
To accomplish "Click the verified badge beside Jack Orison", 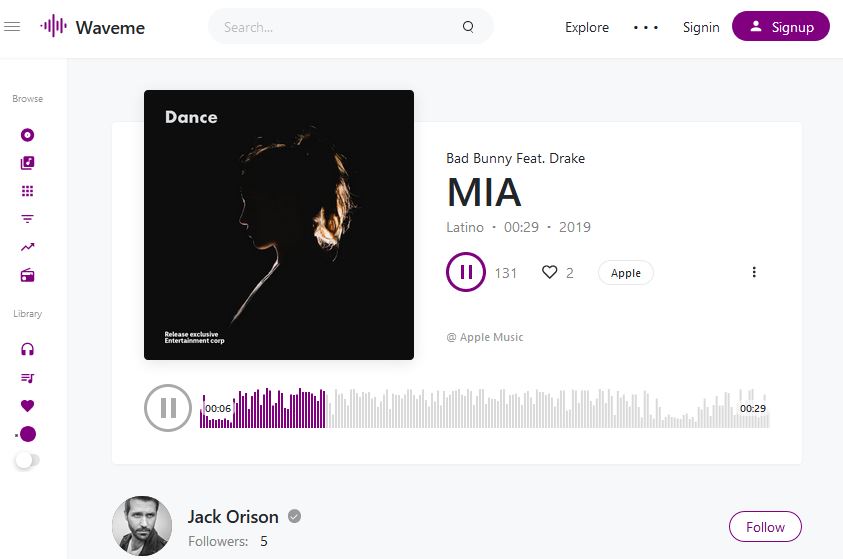I will pos(294,517).
